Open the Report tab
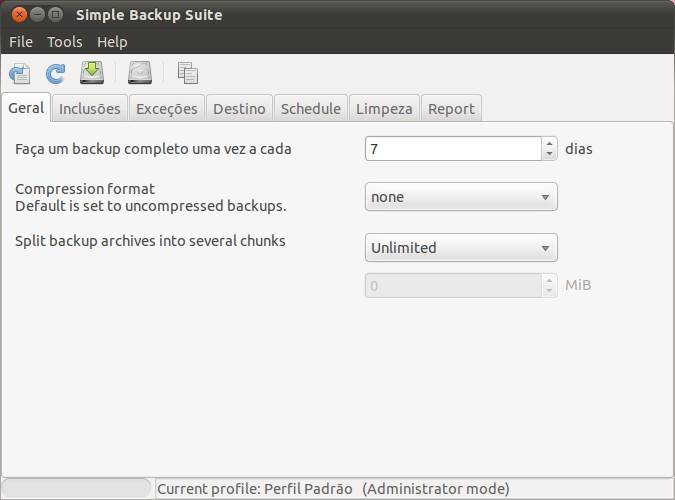 [x=451, y=109]
